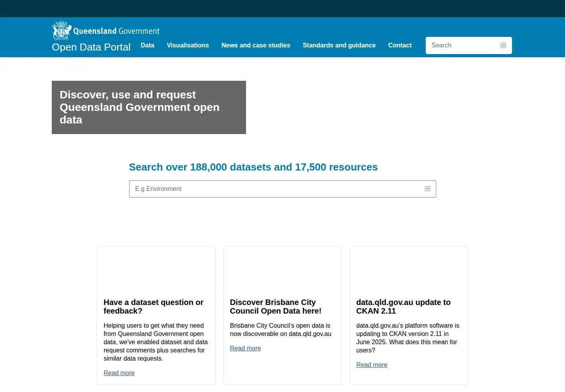
Task: Click the header search submit icon
Action: [x=503, y=45]
